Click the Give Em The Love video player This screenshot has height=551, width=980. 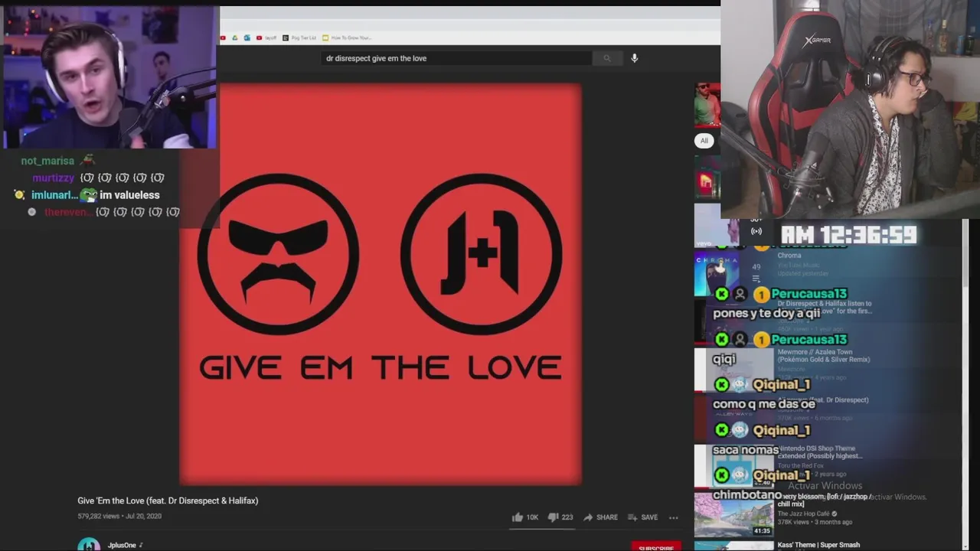pyautogui.click(x=381, y=284)
